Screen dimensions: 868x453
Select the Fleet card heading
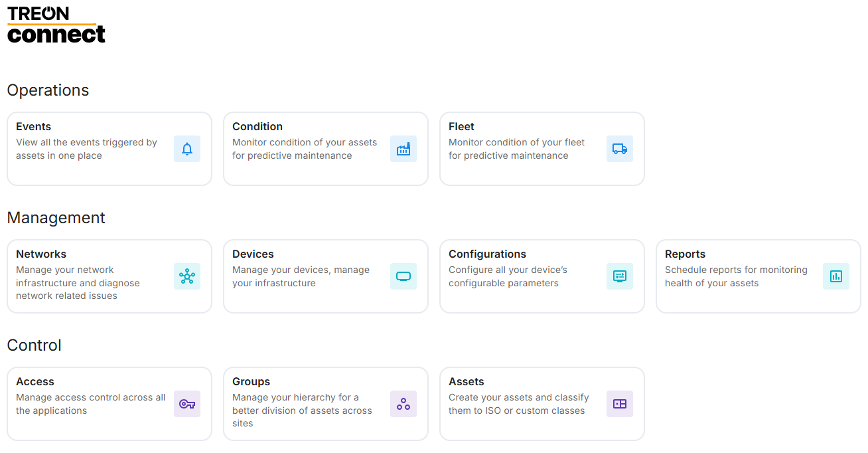click(x=461, y=126)
